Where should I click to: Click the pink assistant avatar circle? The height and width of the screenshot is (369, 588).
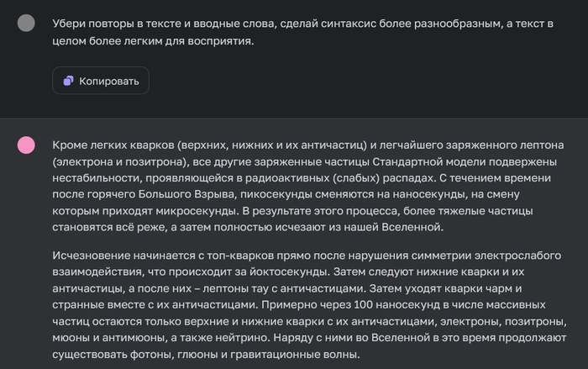[x=26, y=145]
